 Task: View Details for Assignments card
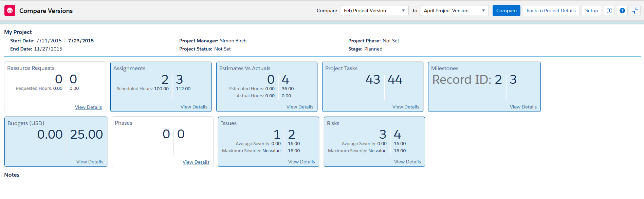coord(194,107)
